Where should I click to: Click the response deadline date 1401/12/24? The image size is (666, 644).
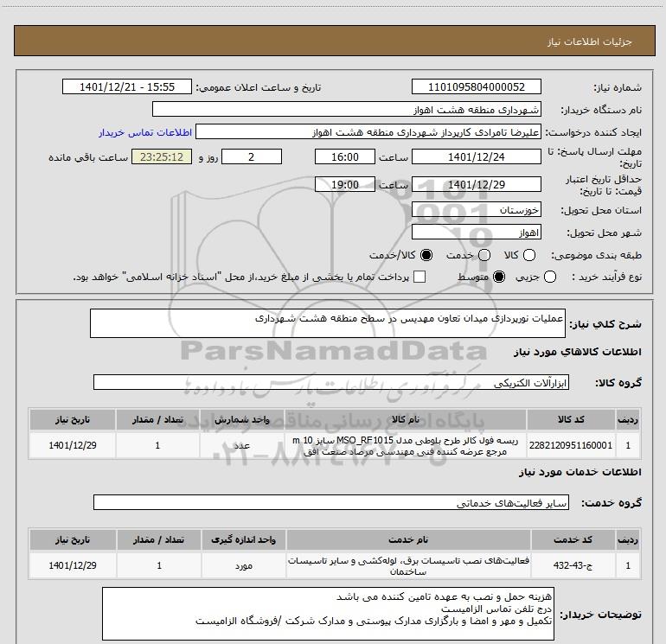coord(476,156)
